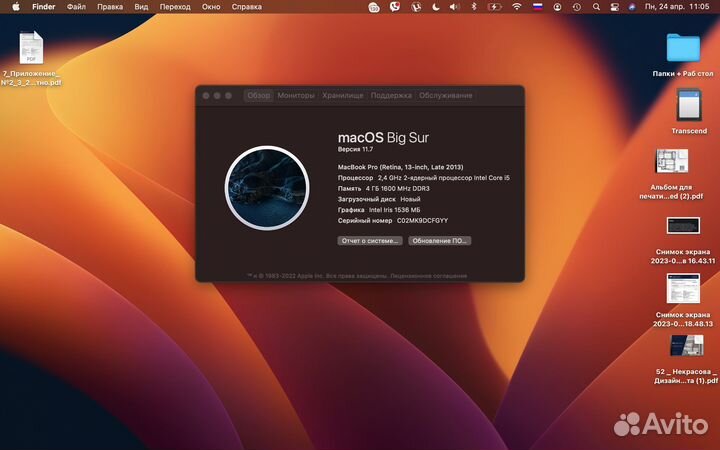This screenshot has width=720, height=450.
Task: Open Control Center icon
Action: click(x=614, y=7)
